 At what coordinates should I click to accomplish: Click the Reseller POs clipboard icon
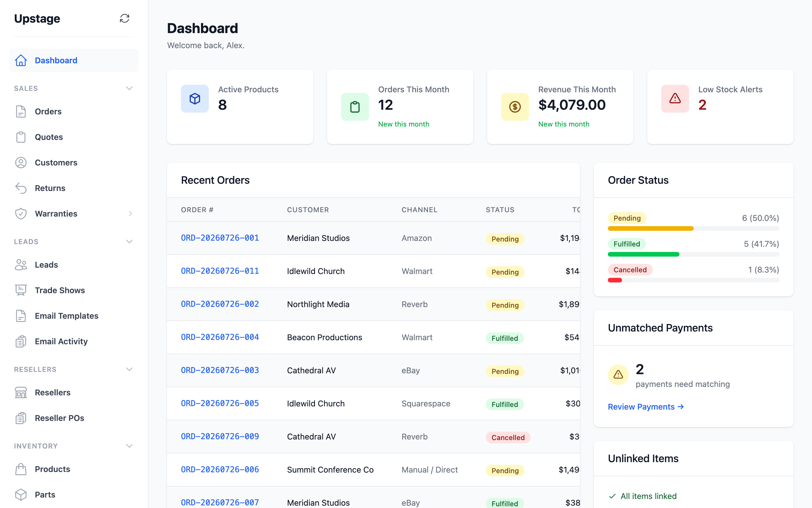[21, 418]
